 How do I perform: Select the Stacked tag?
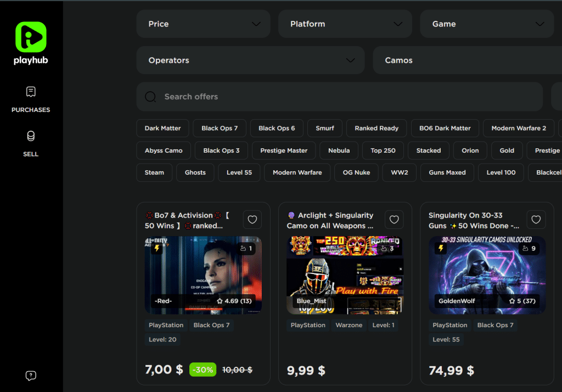428,150
